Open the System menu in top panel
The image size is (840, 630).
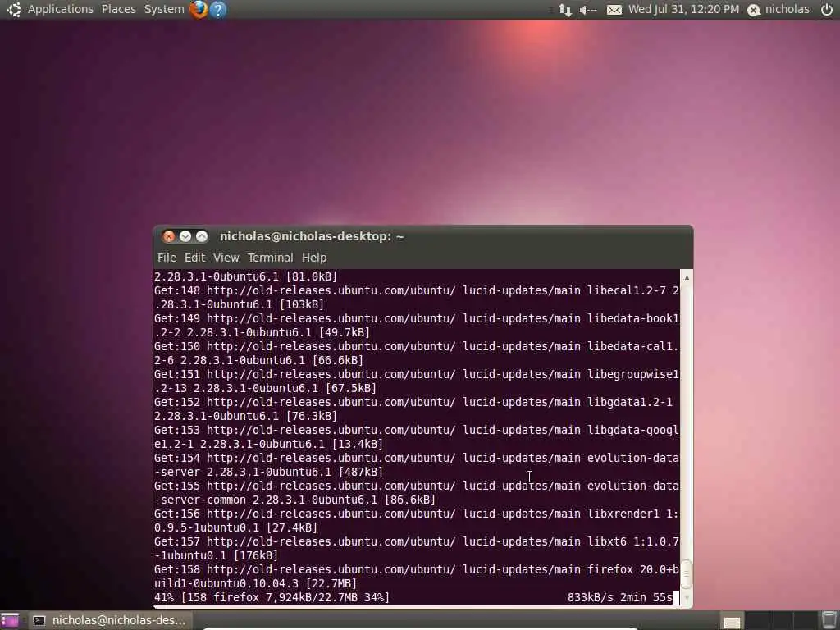pos(164,9)
